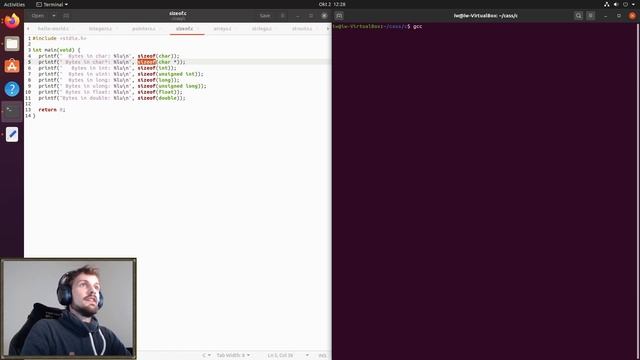Expand the Open recent files arrow
The height and width of the screenshot is (360, 640).
(53, 16)
